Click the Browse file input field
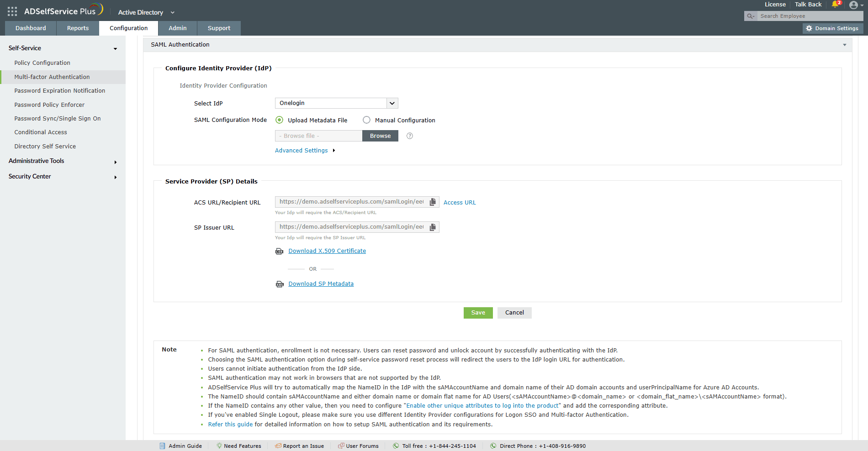 tap(318, 136)
